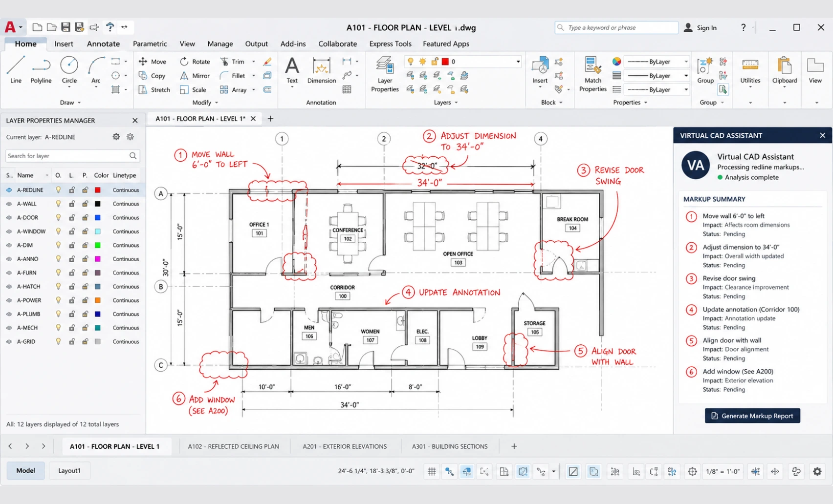Switch to Layout1 tab
The height and width of the screenshot is (504, 833).
(69, 470)
